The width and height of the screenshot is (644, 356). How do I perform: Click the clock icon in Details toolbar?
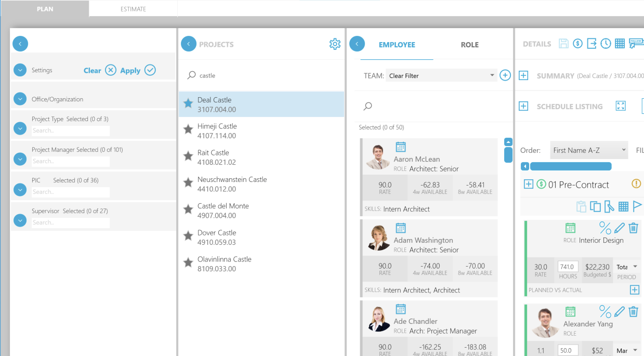tap(606, 44)
